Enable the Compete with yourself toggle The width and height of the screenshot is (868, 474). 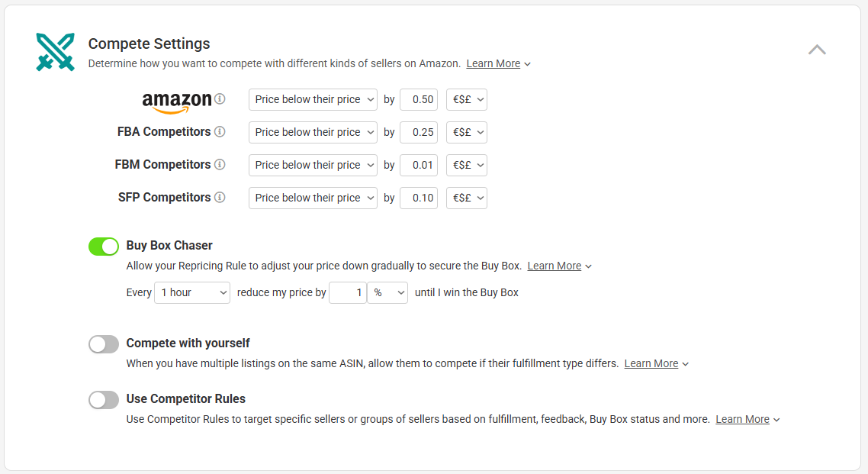(104, 344)
